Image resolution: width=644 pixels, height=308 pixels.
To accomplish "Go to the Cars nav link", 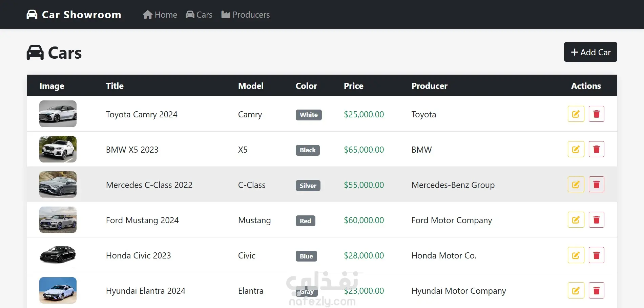I will (199, 15).
